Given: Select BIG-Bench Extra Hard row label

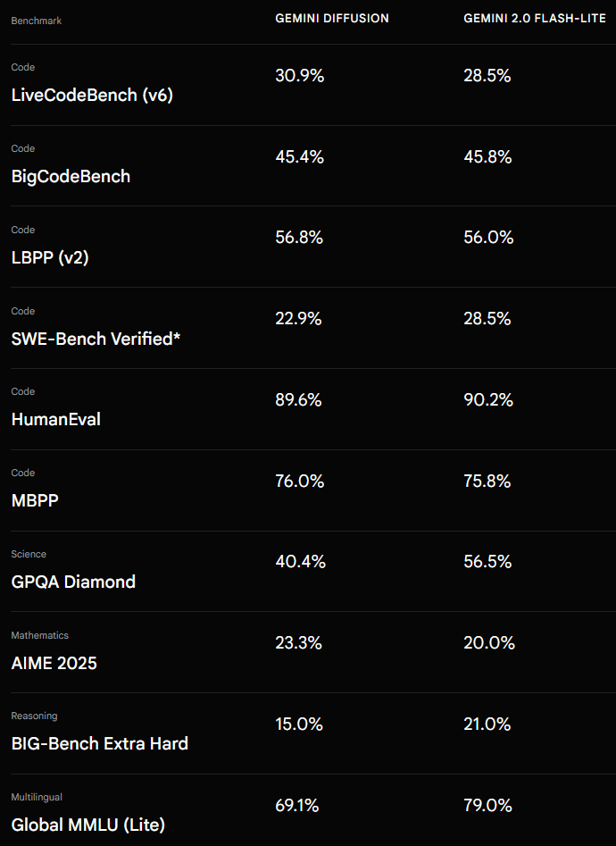Looking at the screenshot, I should pos(100,743).
